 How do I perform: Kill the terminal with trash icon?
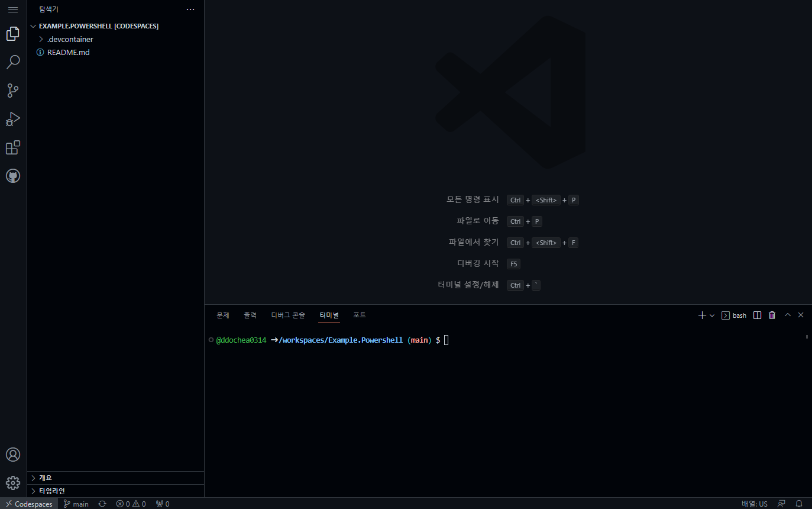pos(772,315)
